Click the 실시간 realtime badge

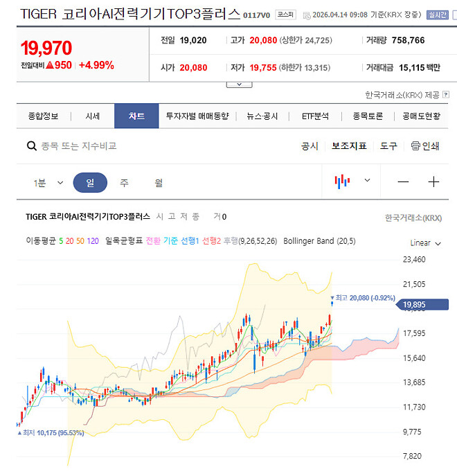coord(438,15)
